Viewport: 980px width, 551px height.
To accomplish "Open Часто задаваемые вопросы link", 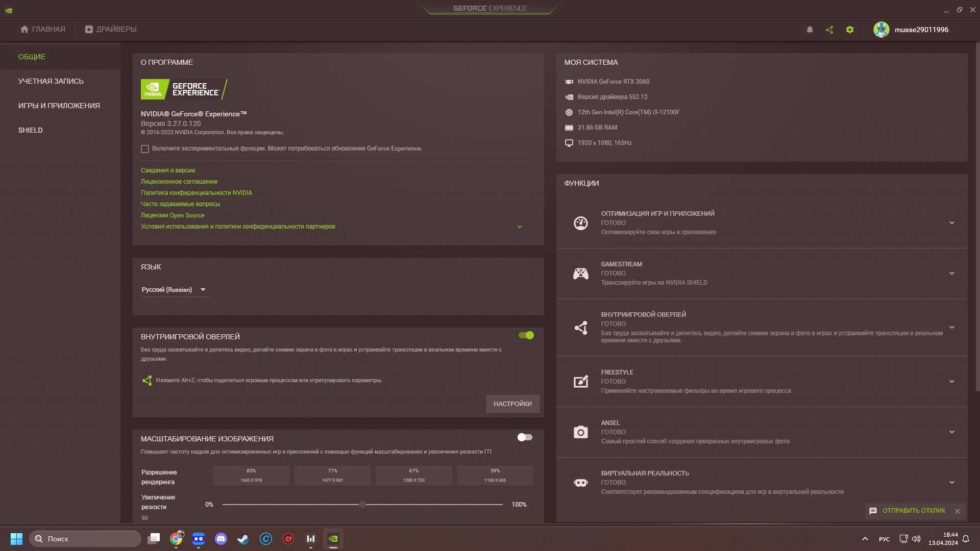I will click(x=180, y=204).
